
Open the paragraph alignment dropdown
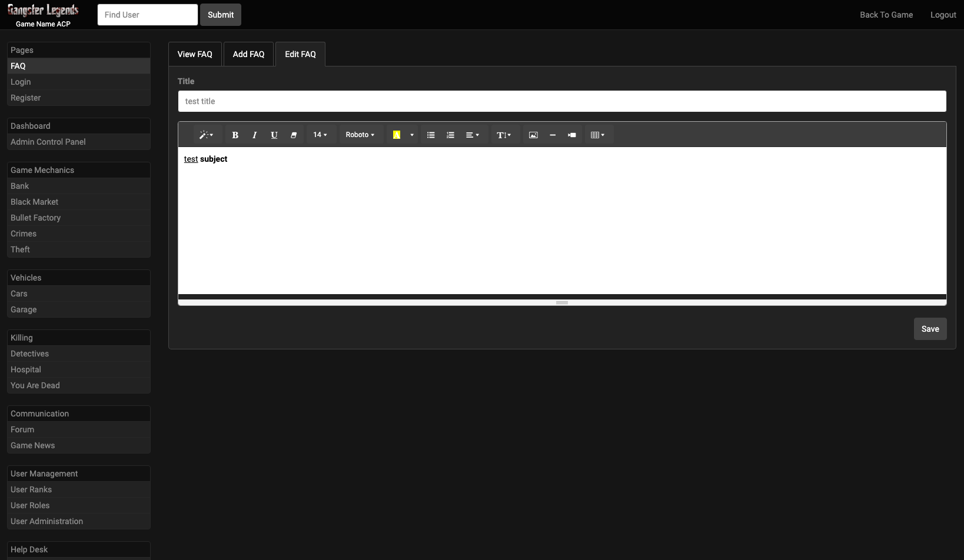[472, 135]
